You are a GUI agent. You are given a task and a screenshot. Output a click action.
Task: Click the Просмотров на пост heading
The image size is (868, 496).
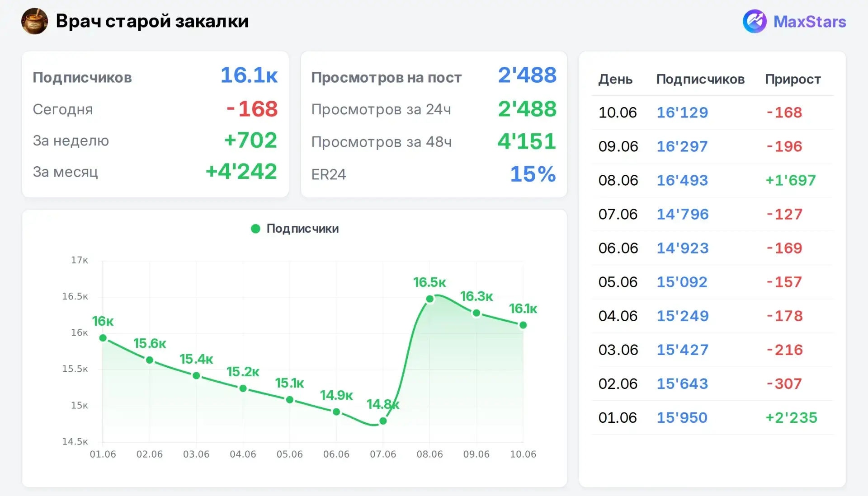click(387, 78)
